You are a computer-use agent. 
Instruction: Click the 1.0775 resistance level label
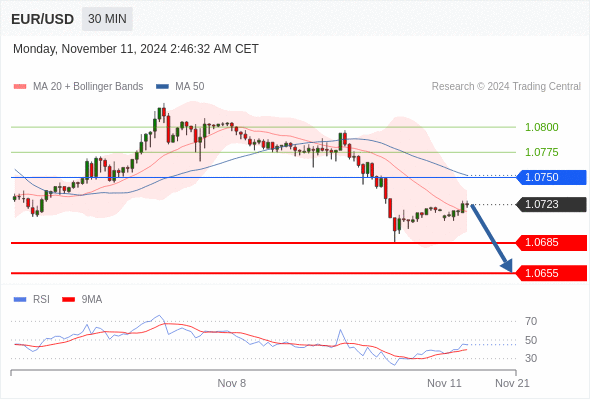coord(541,152)
